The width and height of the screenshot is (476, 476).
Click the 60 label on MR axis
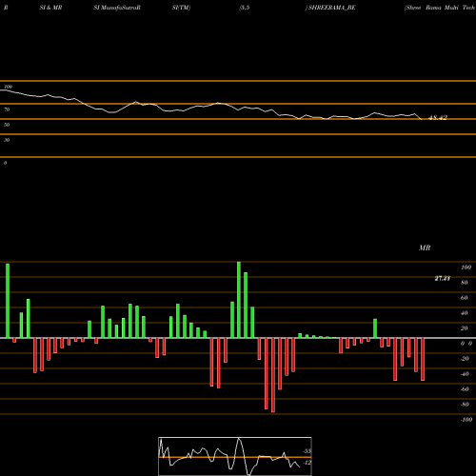coord(465,298)
